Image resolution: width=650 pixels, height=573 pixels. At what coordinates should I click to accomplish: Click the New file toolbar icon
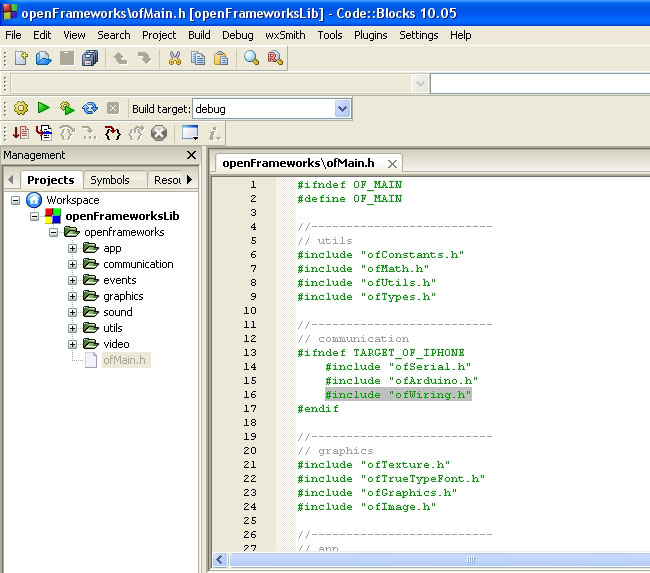coord(19,59)
